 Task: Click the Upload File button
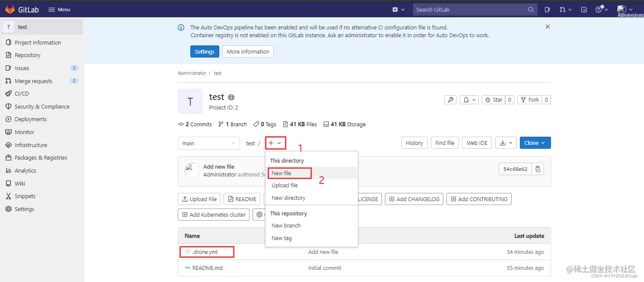point(199,199)
